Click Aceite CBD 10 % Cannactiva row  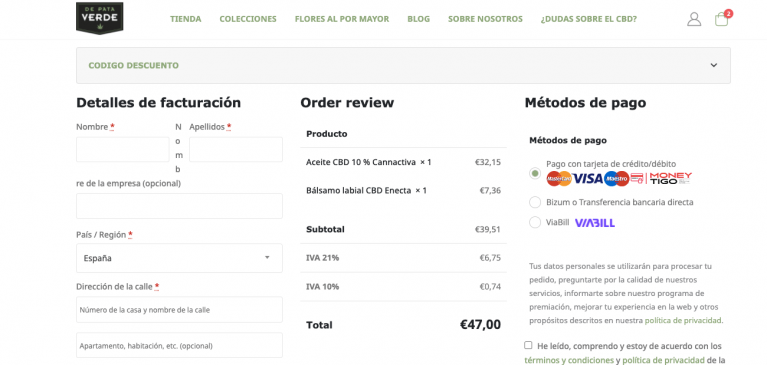pyautogui.click(x=403, y=162)
